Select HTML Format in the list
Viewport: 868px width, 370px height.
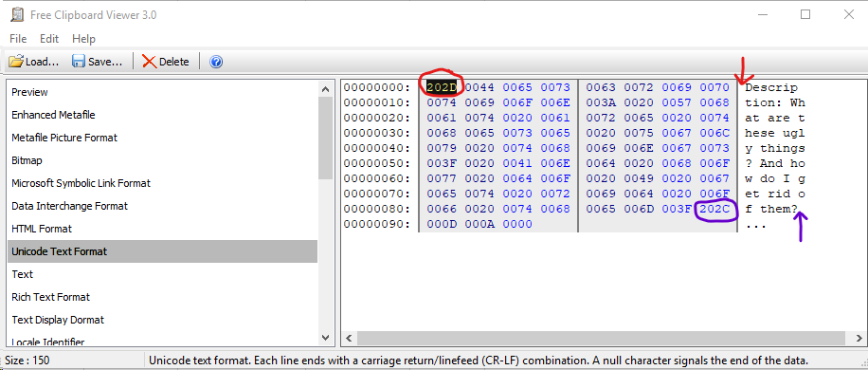163,229
